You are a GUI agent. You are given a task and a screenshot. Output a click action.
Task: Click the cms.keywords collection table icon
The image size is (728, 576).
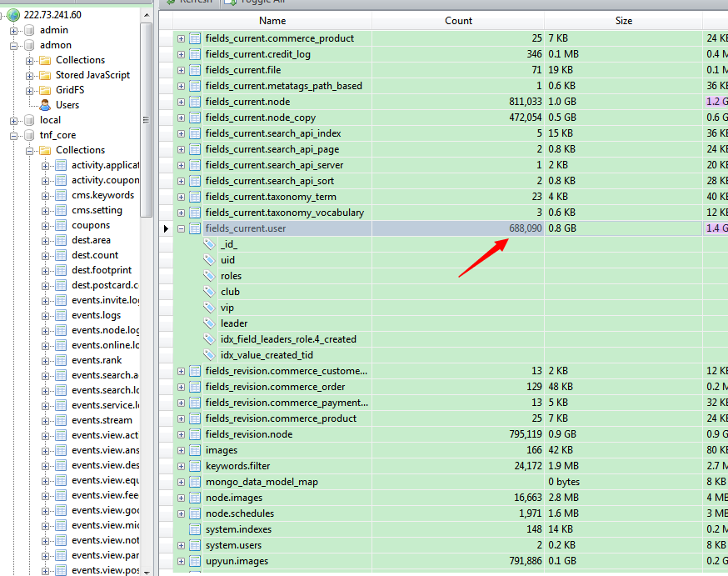61,195
